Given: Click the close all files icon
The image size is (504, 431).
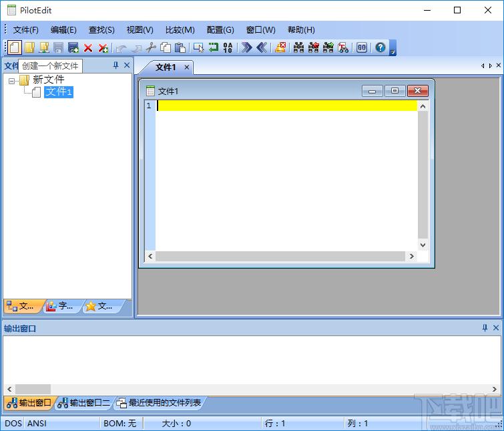Looking at the screenshot, I should point(103,48).
